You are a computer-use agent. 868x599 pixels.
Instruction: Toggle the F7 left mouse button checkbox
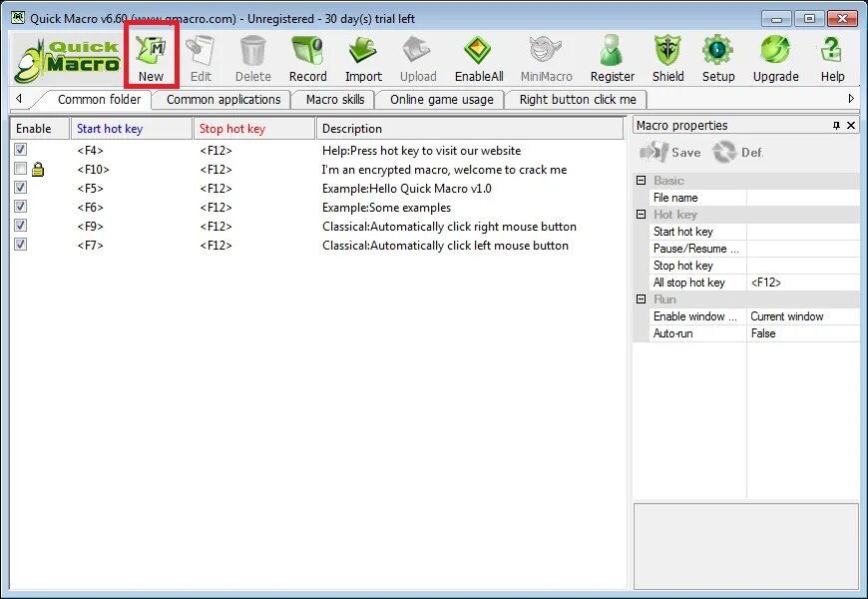[x=21, y=244]
